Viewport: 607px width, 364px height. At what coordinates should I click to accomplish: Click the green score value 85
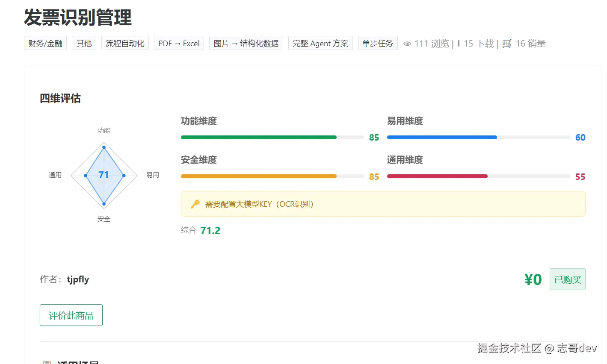[x=374, y=138]
